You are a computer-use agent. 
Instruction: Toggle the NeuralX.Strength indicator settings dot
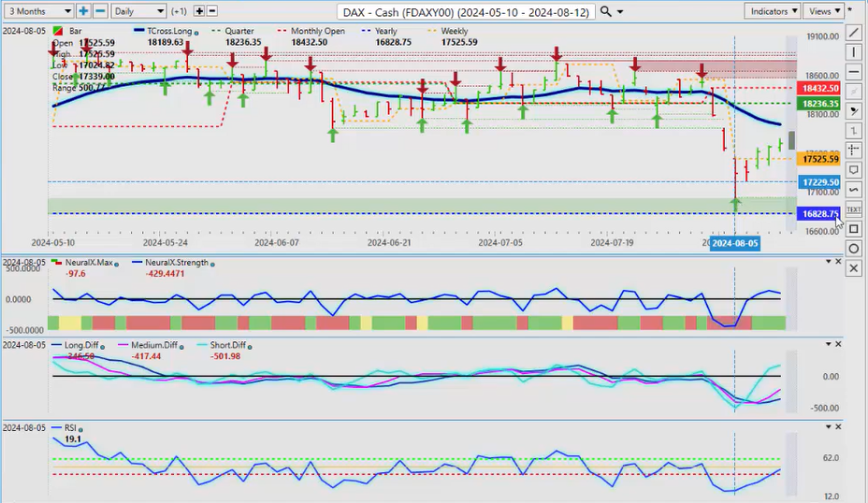click(x=214, y=264)
